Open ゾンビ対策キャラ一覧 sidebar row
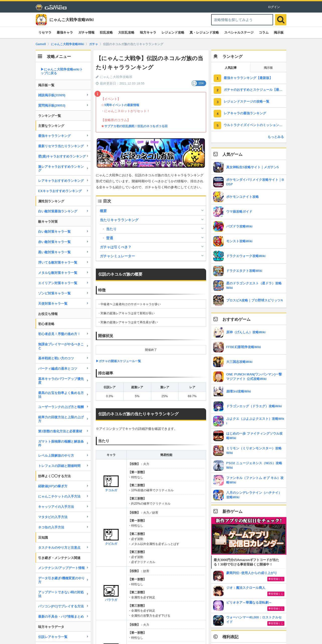The width and height of the screenshot is (322, 644). pyautogui.click(x=63, y=293)
